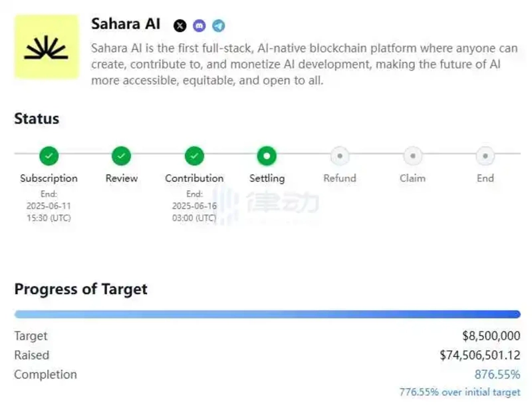The height and width of the screenshot is (414, 532).
Task: Click the Raised amount $74,506,501.12
Action: click(x=479, y=355)
